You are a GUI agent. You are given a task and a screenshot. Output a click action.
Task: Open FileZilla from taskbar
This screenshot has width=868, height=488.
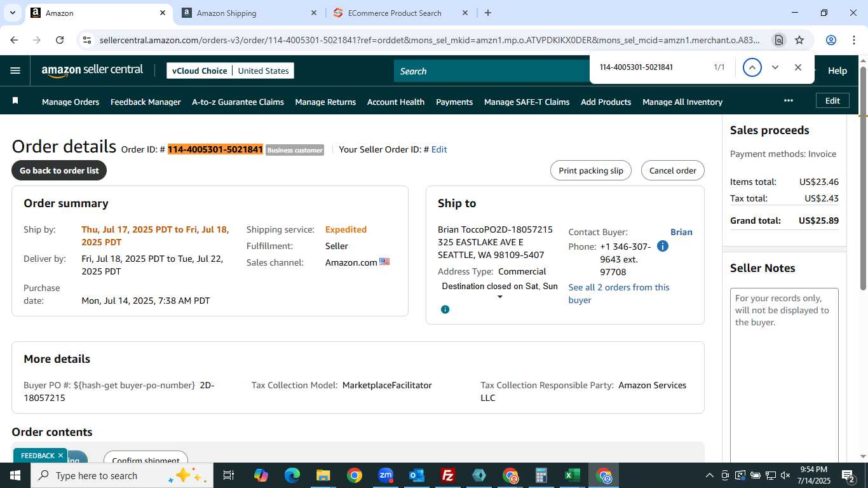click(x=448, y=475)
